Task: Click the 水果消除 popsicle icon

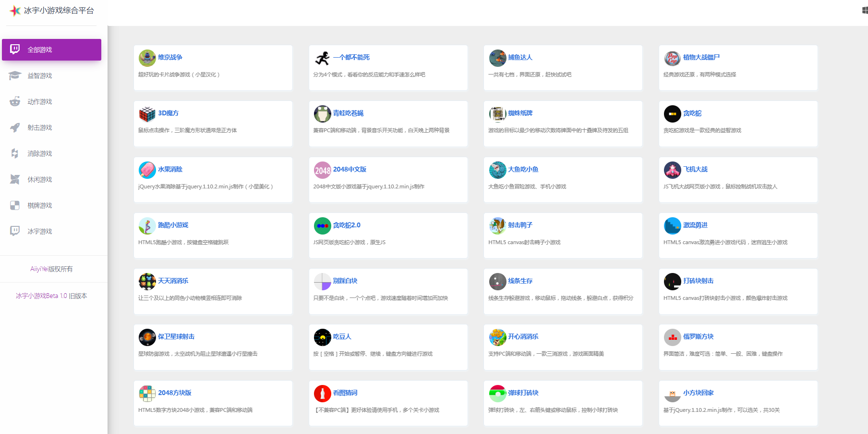Action: 147,170
